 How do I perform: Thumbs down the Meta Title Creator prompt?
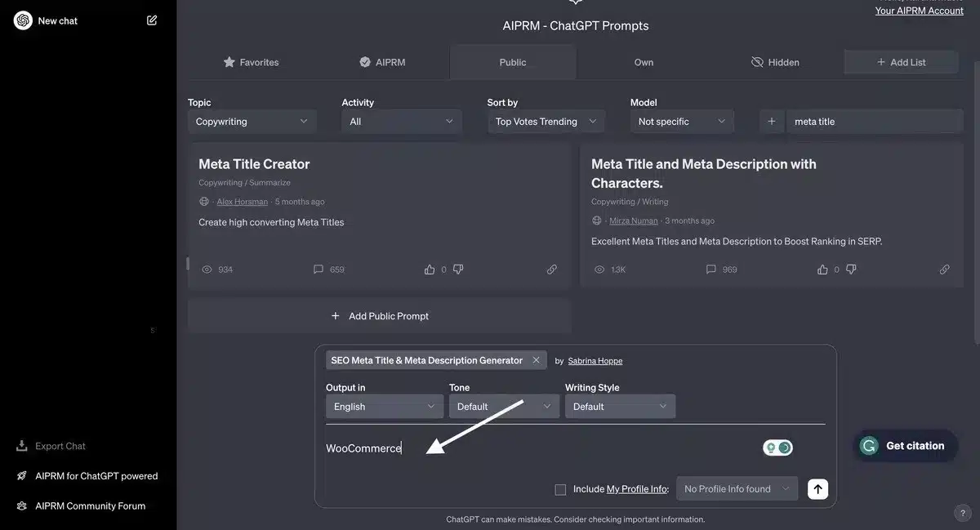coord(458,269)
